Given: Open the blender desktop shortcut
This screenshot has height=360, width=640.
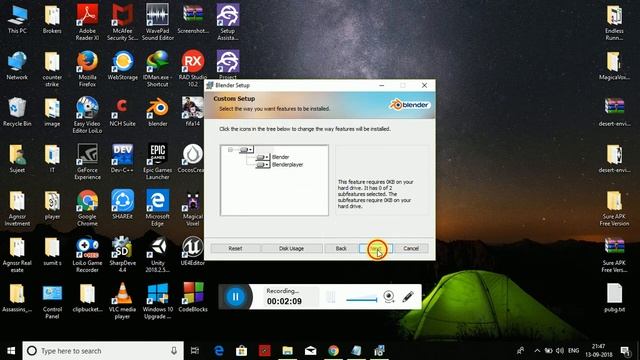Looking at the screenshot, I should 158,112.
